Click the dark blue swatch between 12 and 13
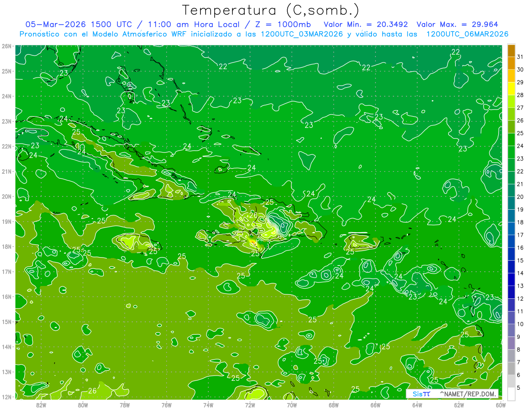The width and height of the screenshot is (532, 411). pos(511,292)
